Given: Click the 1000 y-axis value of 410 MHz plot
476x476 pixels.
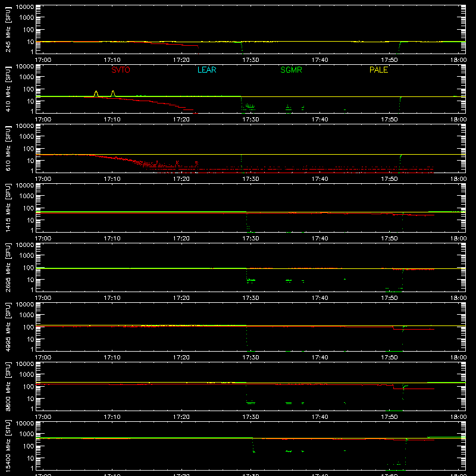Looking at the screenshot, I should [x=27, y=77].
